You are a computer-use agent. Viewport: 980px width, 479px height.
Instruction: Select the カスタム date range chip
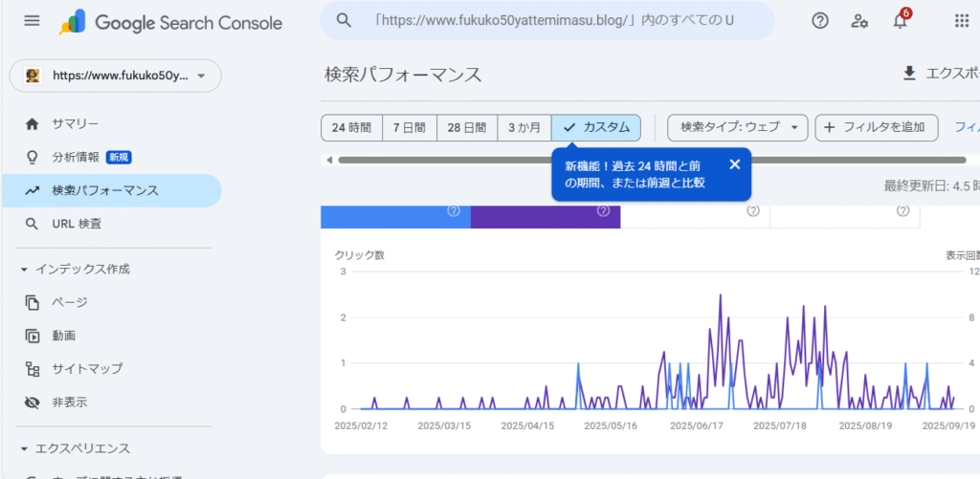coord(596,127)
